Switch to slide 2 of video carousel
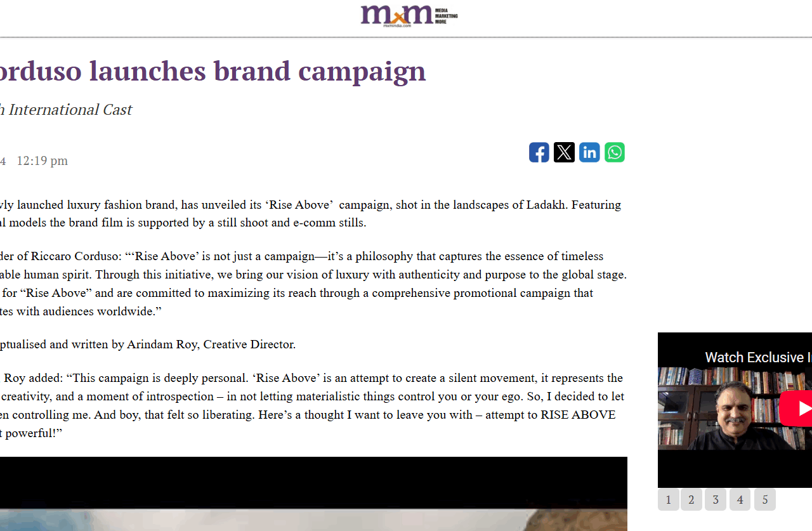The image size is (812, 531). click(691, 500)
